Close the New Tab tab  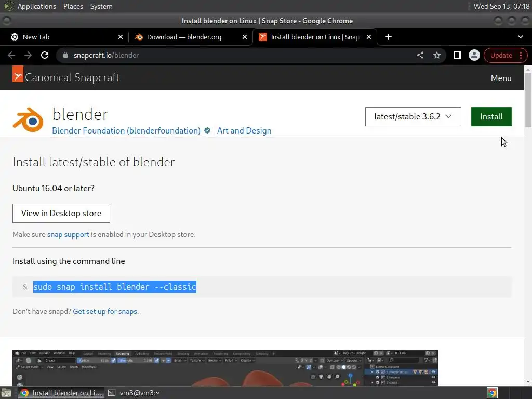(x=121, y=37)
